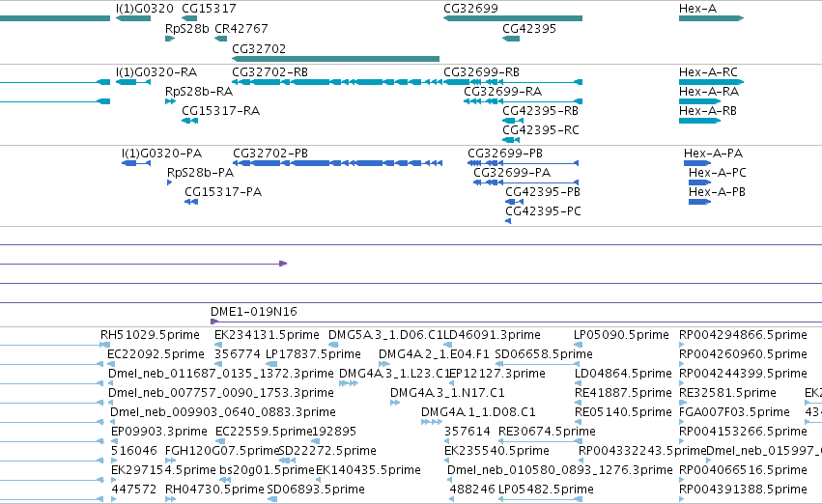The image size is (822, 504).
Task: Open transcript CG32699-RA label
Action: [x=502, y=91]
